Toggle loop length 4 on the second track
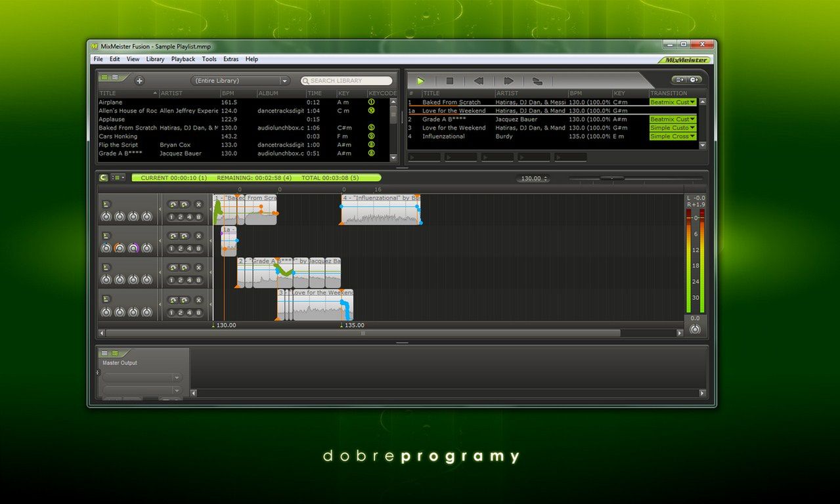 click(x=189, y=248)
